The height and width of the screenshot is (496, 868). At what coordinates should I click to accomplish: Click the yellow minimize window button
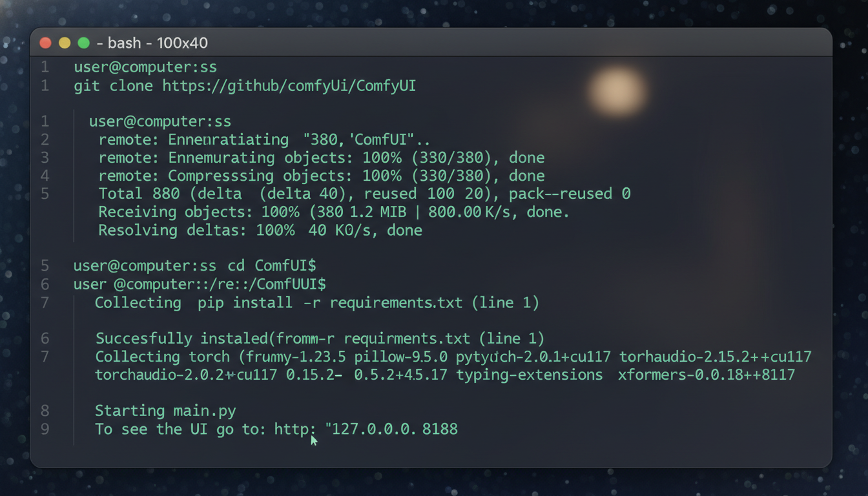click(64, 43)
